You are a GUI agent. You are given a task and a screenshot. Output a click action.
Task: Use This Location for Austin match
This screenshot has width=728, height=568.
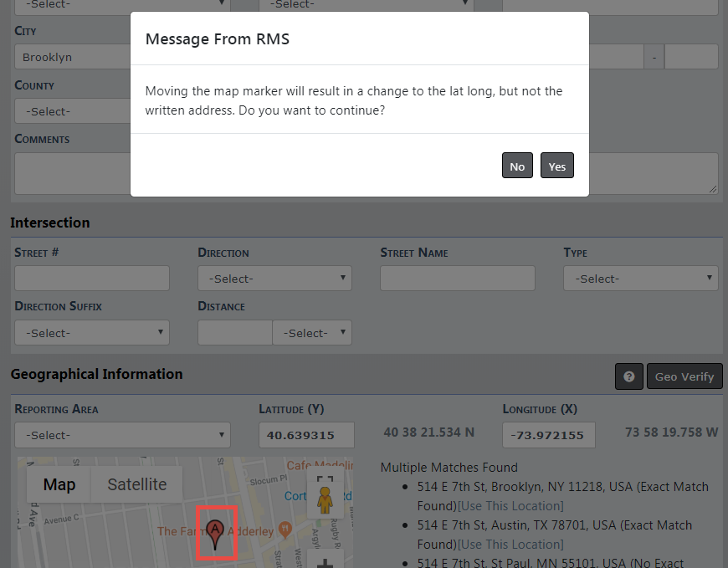[510, 545]
